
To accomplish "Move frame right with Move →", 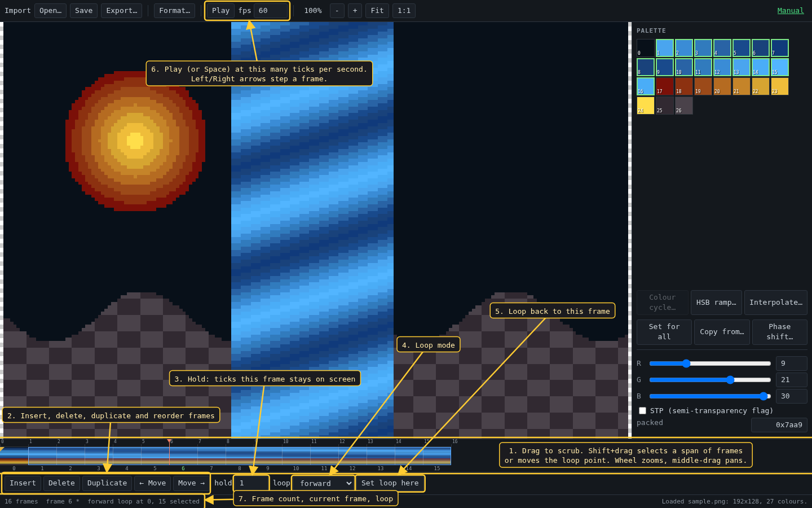I will (191, 483).
